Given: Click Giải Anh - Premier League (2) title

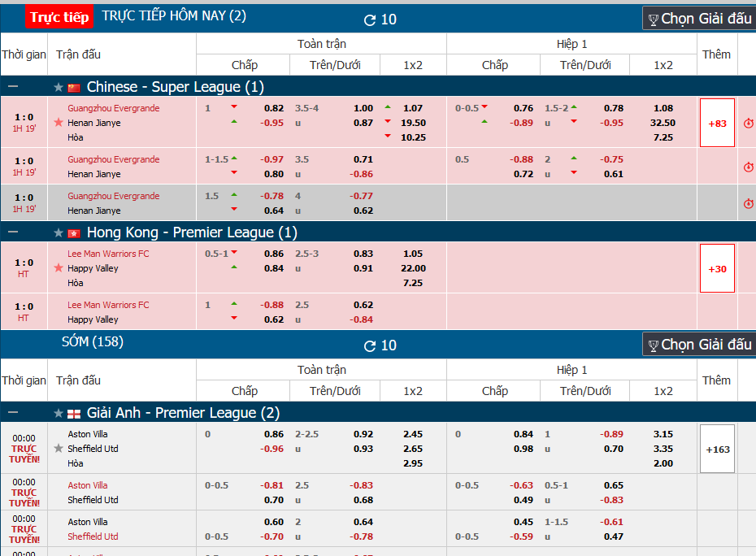Looking at the screenshot, I should pos(183,413).
